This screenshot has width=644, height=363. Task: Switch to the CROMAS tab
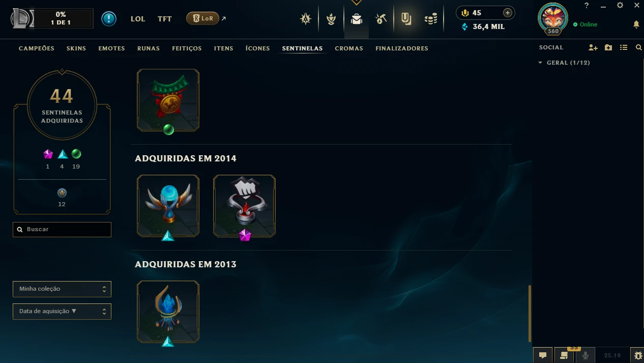click(349, 48)
